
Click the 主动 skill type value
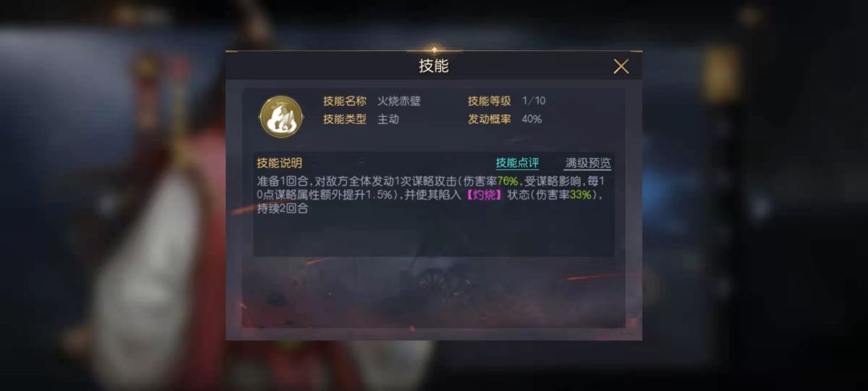[x=388, y=119]
